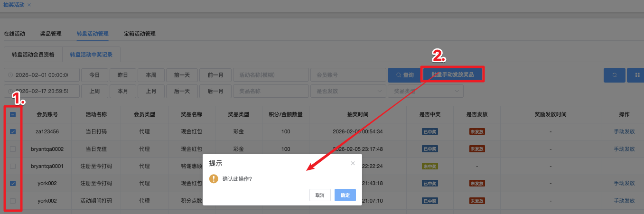Open the 是否发放 dropdown
This screenshot has width=644, height=214.
point(348,91)
